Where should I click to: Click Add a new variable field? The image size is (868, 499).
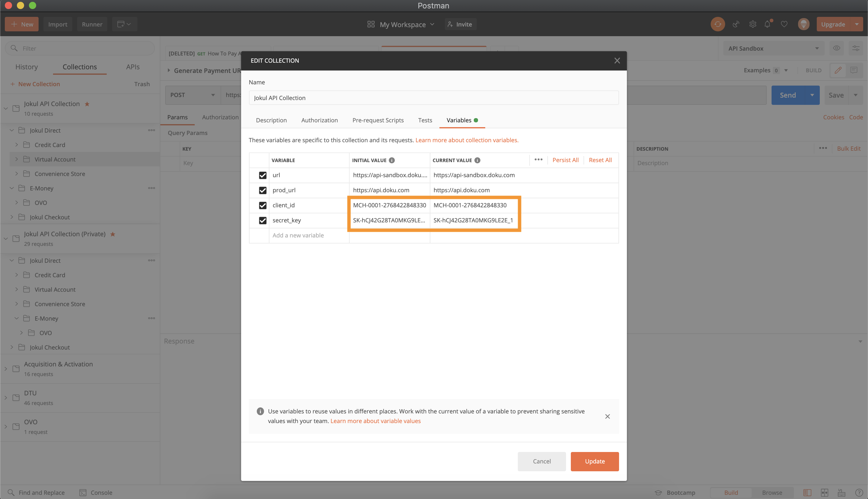[309, 235]
